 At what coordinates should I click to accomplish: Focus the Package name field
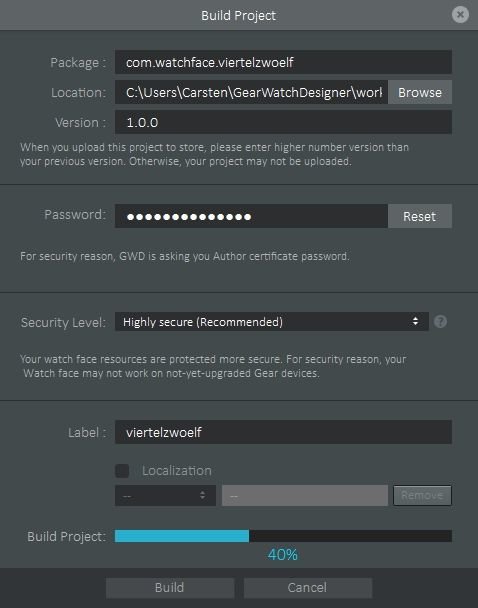pos(283,62)
